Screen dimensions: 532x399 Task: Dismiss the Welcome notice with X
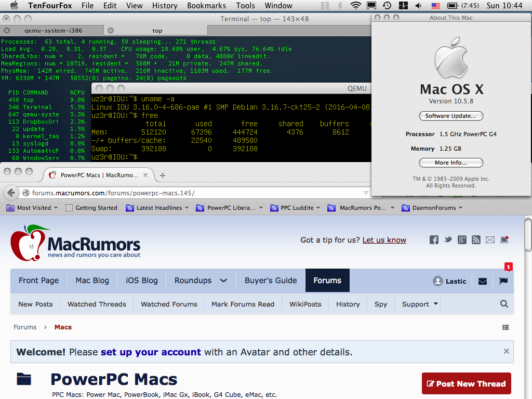[x=506, y=351]
